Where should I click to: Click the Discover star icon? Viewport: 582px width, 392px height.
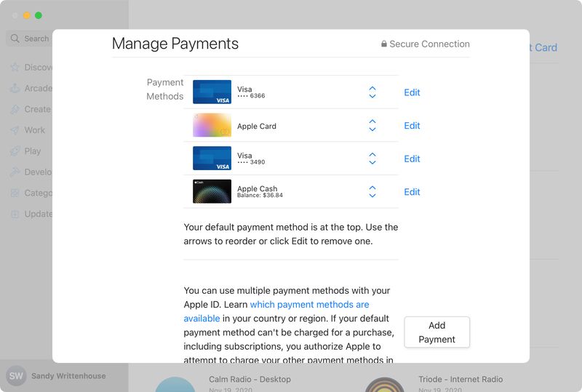click(x=15, y=67)
